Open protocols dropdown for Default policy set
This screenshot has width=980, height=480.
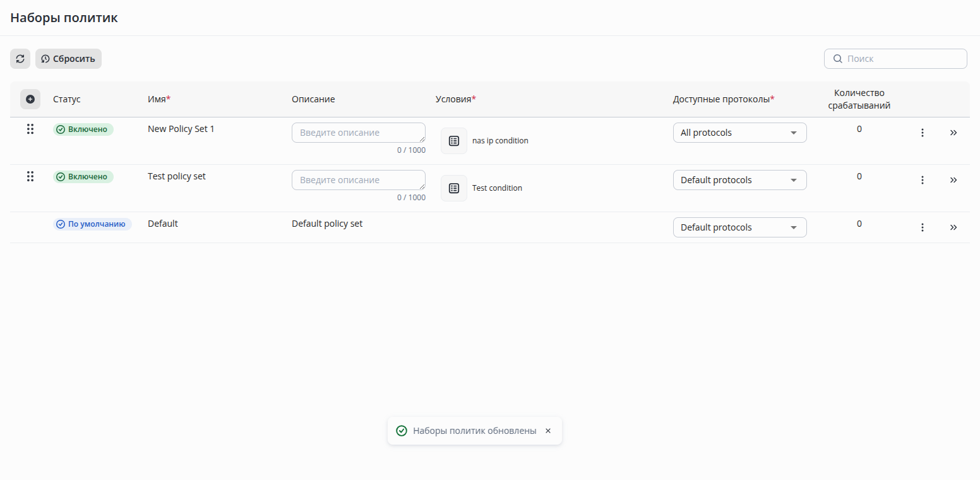739,227
